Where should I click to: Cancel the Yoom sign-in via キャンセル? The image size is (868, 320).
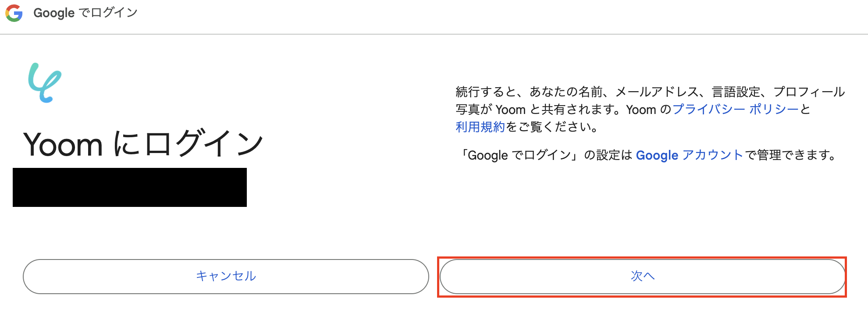coord(226,276)
